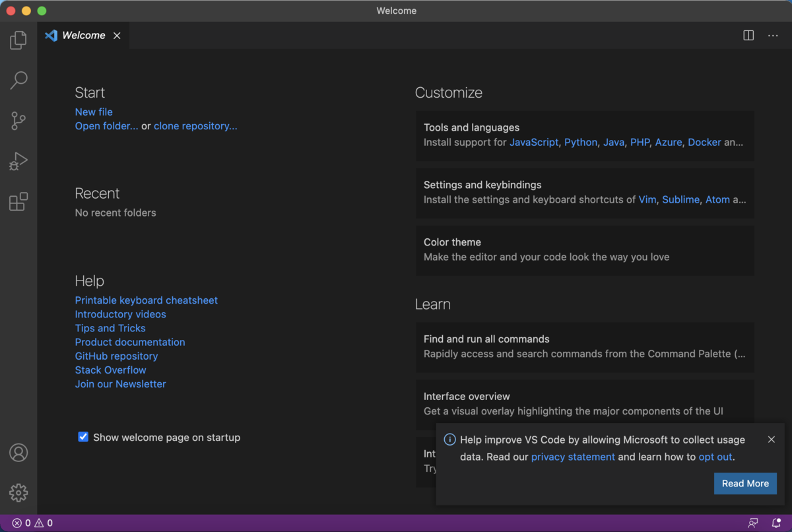Open the Explorer view in activity bar

[18, 40]
